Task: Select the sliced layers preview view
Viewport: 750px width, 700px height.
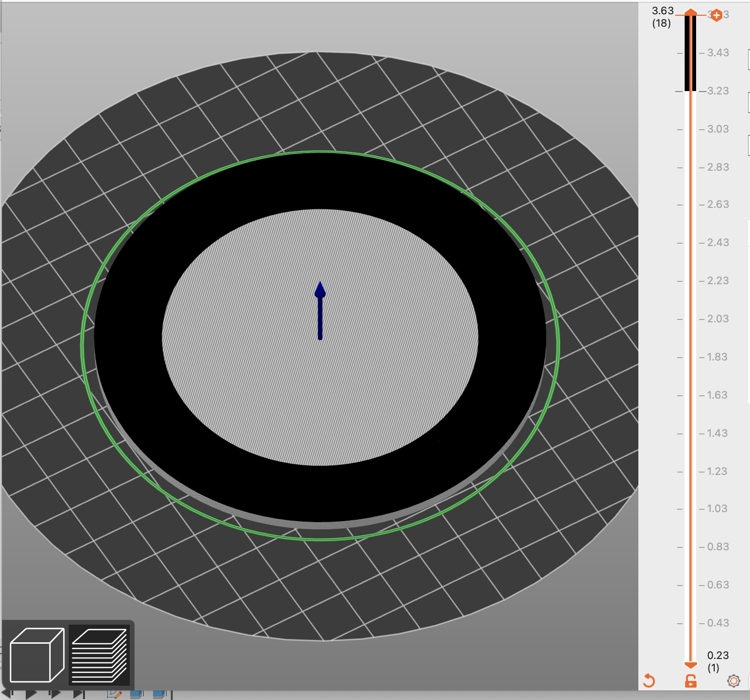Action: pos(100,655)
